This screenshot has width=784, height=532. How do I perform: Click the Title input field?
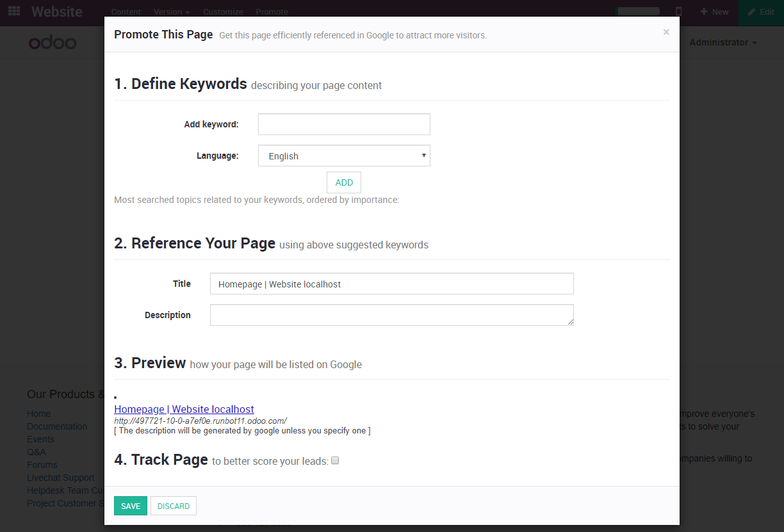pyautogui.click(x=392, y=284)
